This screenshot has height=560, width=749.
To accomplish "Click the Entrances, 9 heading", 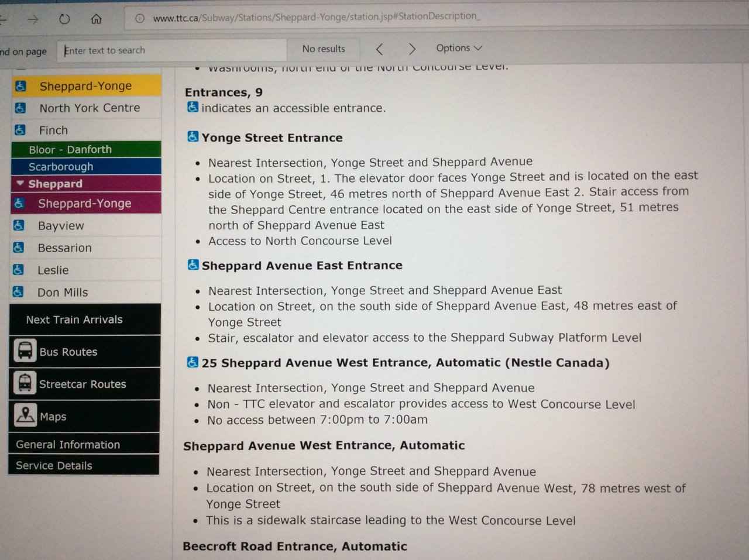I will pos(224,92).
